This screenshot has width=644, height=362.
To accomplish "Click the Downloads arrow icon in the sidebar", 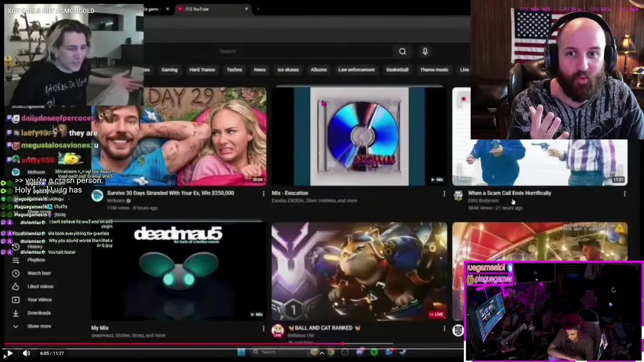I will pos(16,313).
